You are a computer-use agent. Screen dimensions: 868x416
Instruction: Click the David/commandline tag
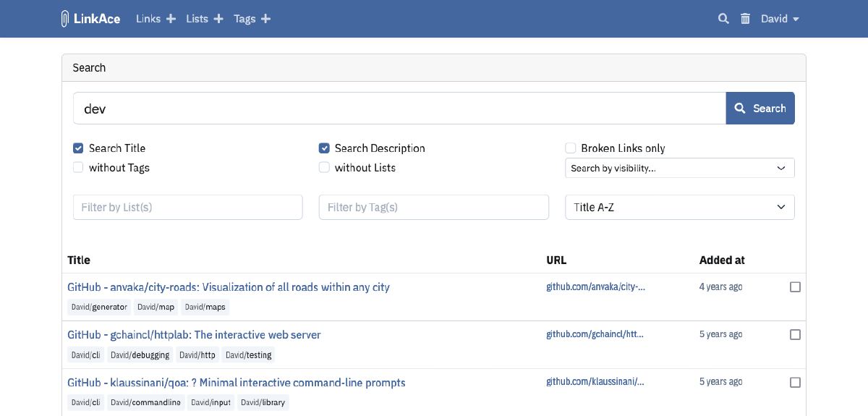(145, 402)
